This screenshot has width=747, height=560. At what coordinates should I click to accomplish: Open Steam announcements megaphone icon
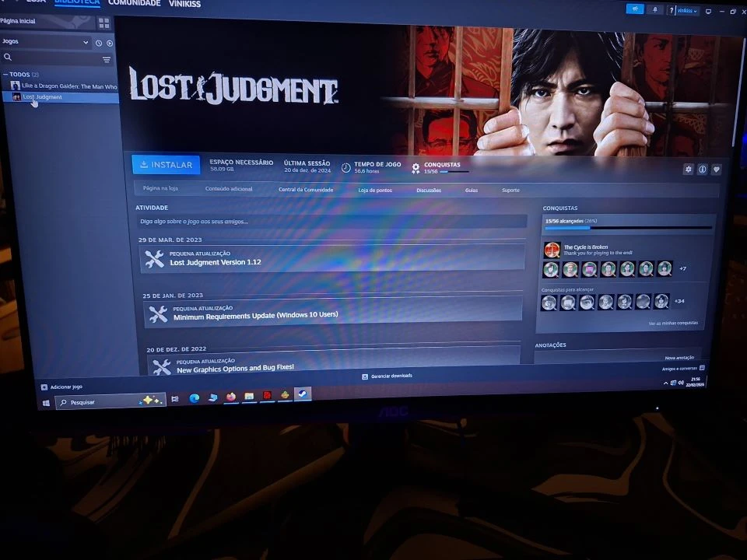tap(635, 9)
